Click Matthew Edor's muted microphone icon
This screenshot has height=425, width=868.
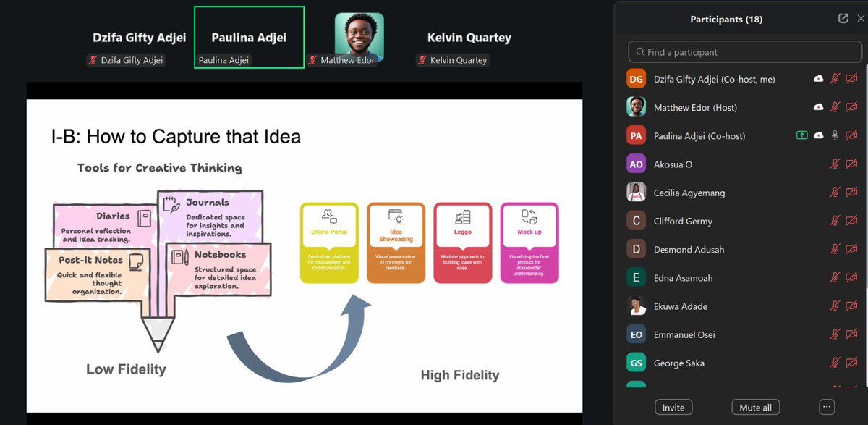click(835, 107)
